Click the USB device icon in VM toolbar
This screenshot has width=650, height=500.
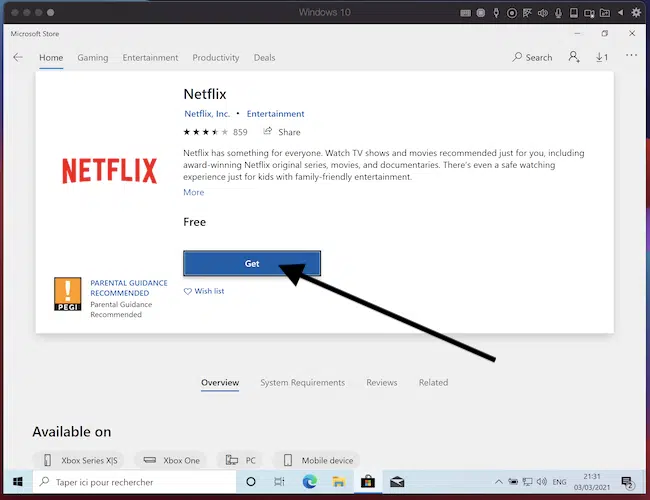(x=496, y=13)
